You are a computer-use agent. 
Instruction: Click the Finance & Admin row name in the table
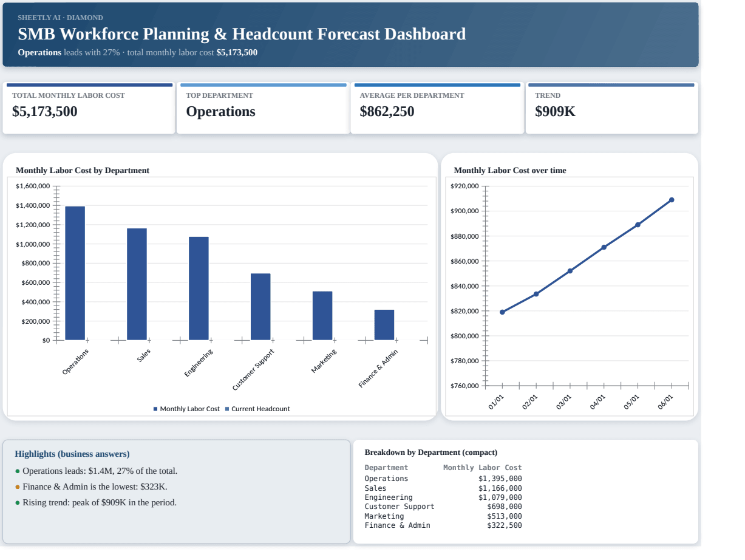coord(397,525)
